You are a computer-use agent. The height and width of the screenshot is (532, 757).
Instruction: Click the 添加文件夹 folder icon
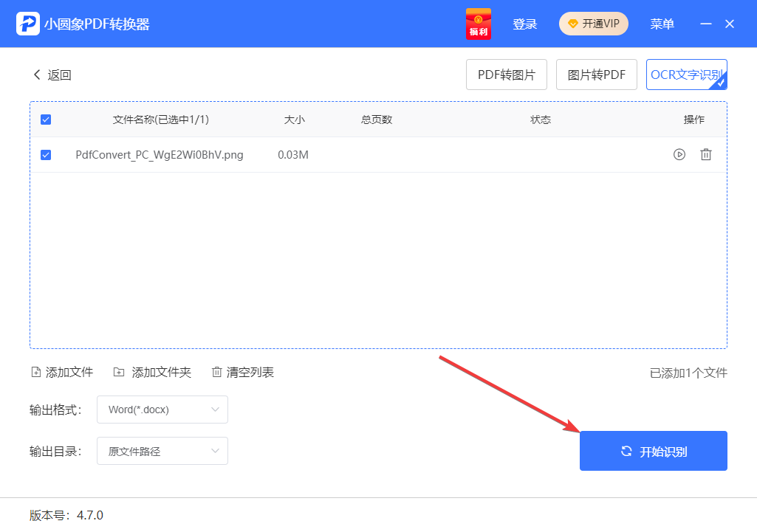119,372
